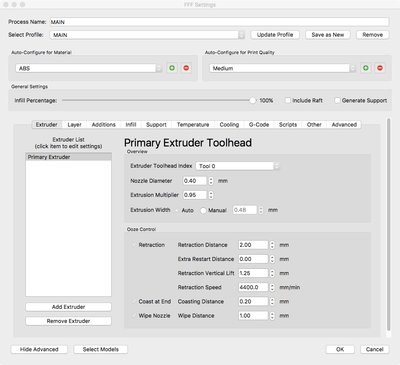Enable the Include Raft checkbox
This screenshot has width=400, height=365.
tap(288, 100)
